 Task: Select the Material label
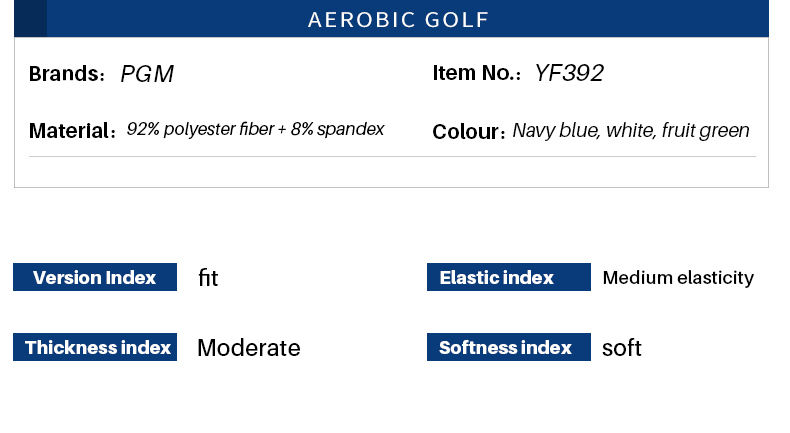(72, 131)
